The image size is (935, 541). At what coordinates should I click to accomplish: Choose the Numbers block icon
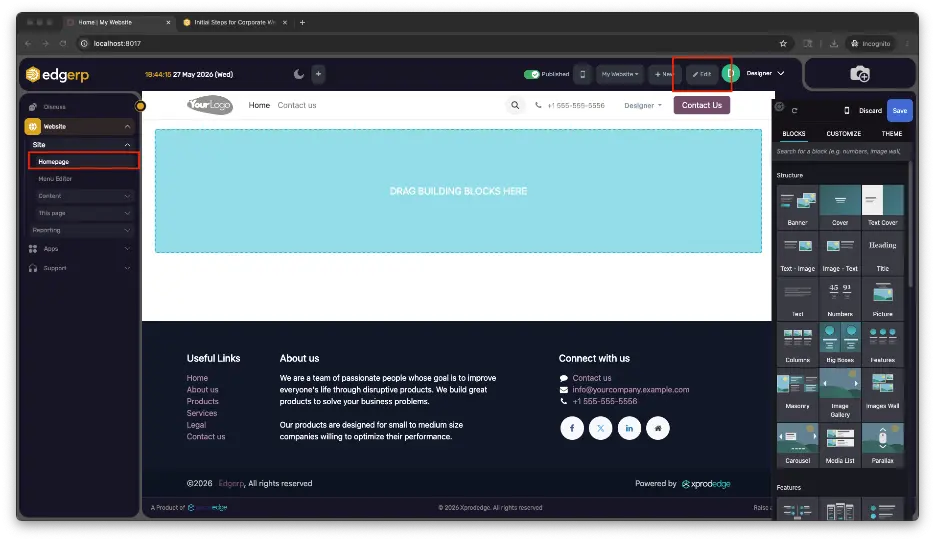(840, 298)
